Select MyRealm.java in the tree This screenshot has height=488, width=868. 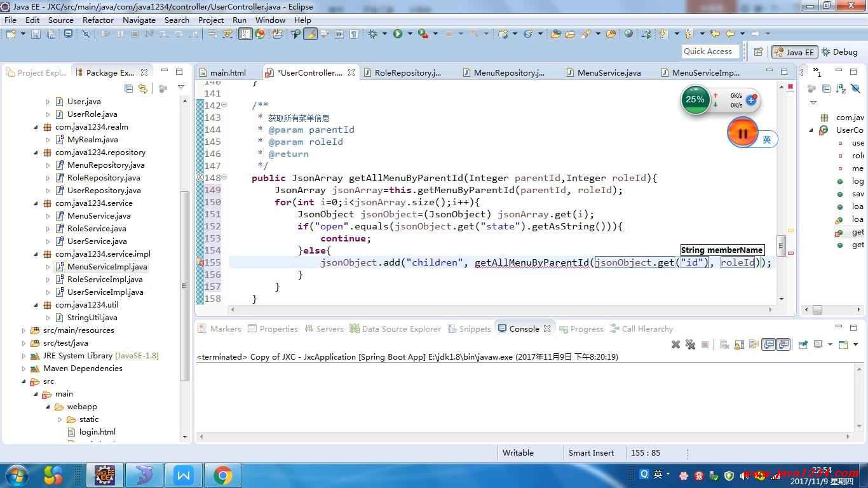coord(92,139)
